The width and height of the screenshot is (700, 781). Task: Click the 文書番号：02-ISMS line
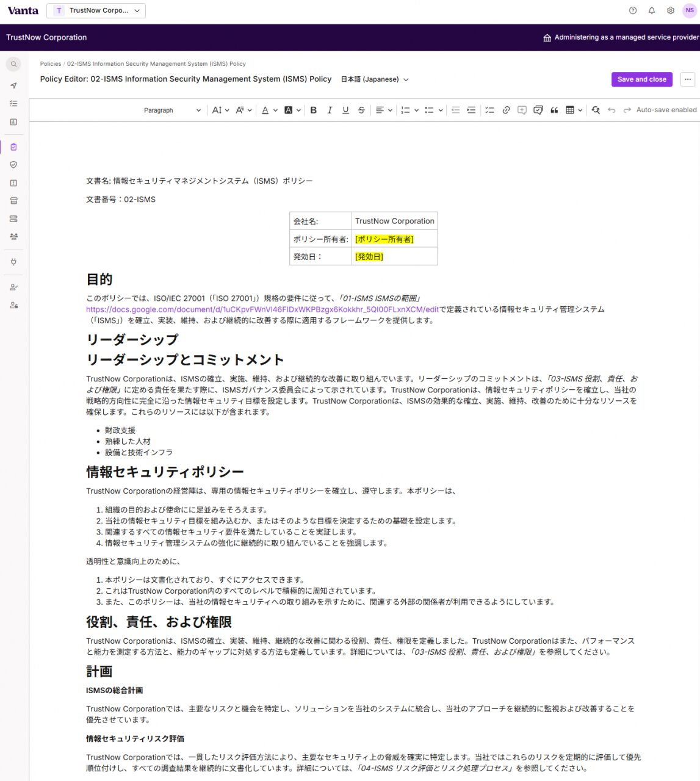click(x=121, y=200)
